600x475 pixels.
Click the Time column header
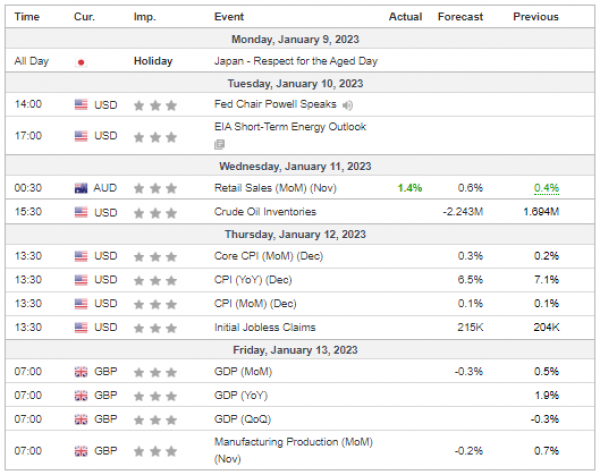(x=27, y=17)
